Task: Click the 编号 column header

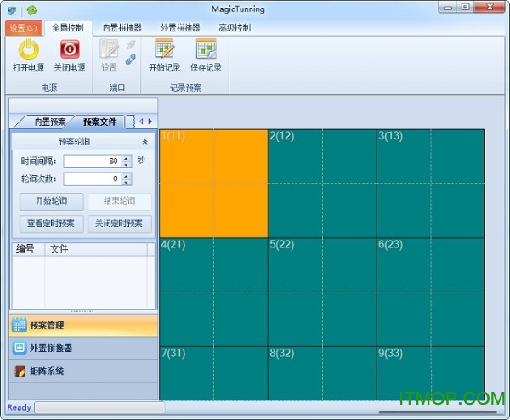Action: (x=28, y=249)
